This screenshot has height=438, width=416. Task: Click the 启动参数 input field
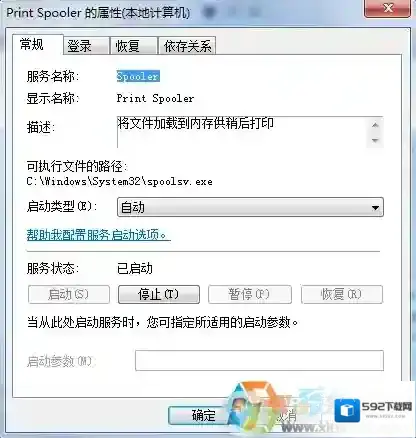[259, 360]
